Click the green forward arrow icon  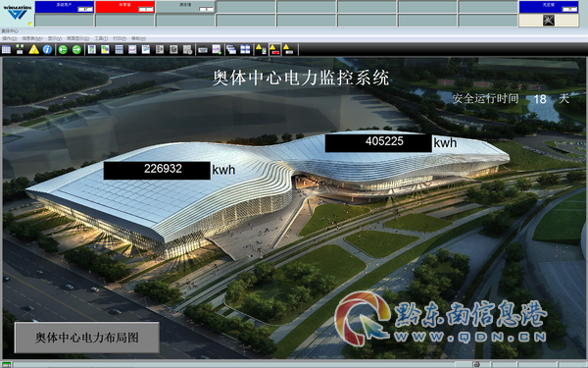[x=76, y=50]
